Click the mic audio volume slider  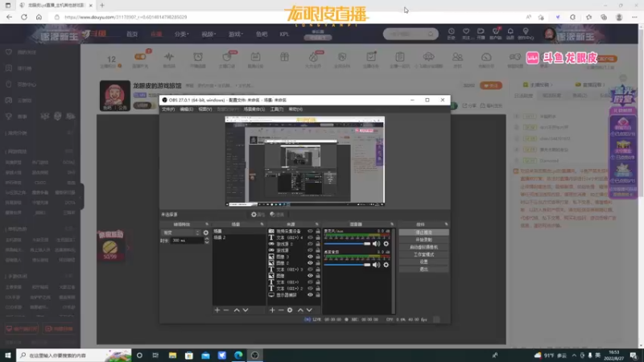pos(348,244)
